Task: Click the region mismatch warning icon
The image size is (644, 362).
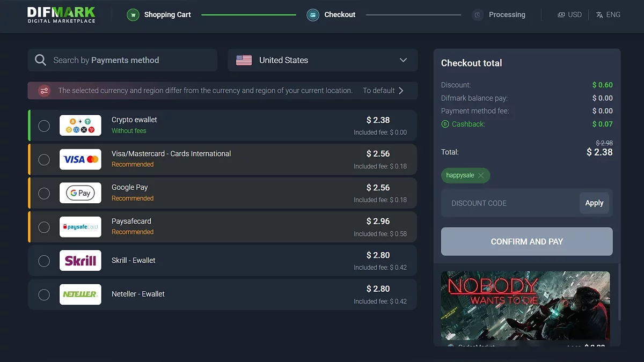Action: pyautogui.click(x=44, y=91)
